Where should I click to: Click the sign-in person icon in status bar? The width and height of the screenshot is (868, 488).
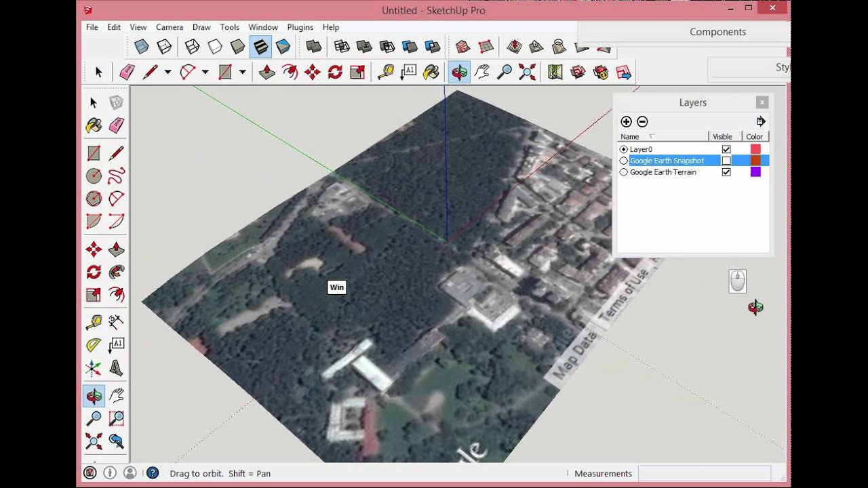click(130, 473)
